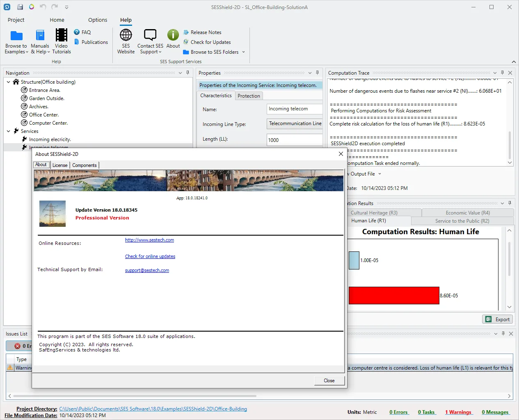
Task: Switch to the Home ribbon tab
Action: click(57, 20)
